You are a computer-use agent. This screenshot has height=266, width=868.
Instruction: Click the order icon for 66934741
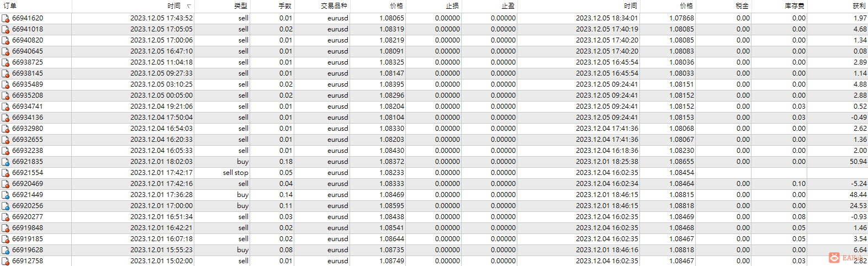point(6,107)
